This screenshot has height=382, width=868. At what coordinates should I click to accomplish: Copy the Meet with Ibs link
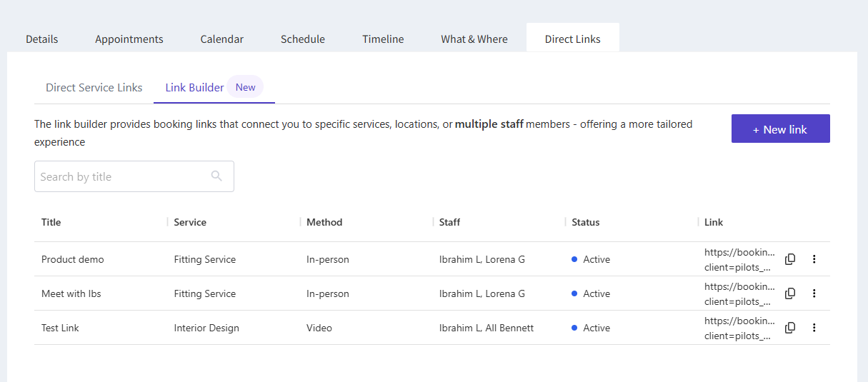[790, 293]
